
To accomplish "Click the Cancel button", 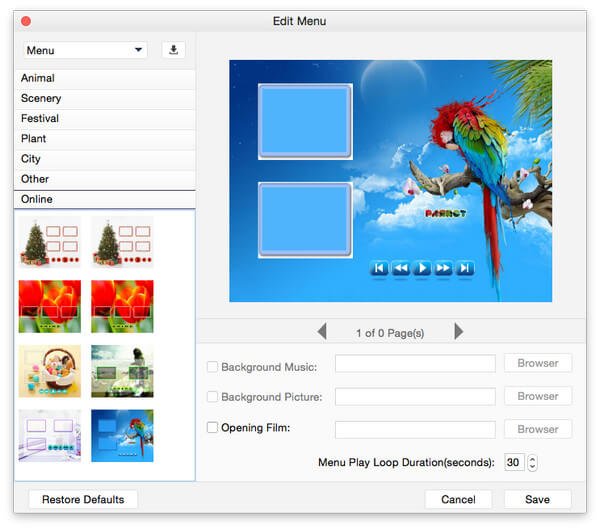I will coord(458,499).
